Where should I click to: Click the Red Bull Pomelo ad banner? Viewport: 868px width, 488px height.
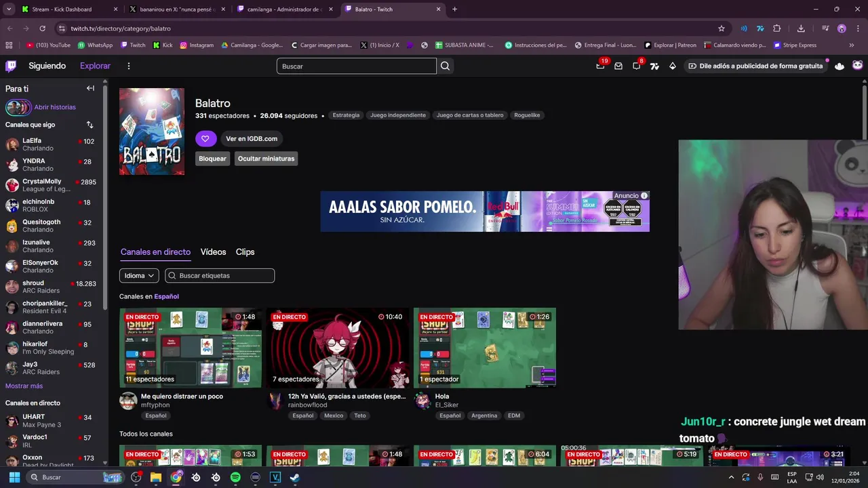[x=485, y=211]
